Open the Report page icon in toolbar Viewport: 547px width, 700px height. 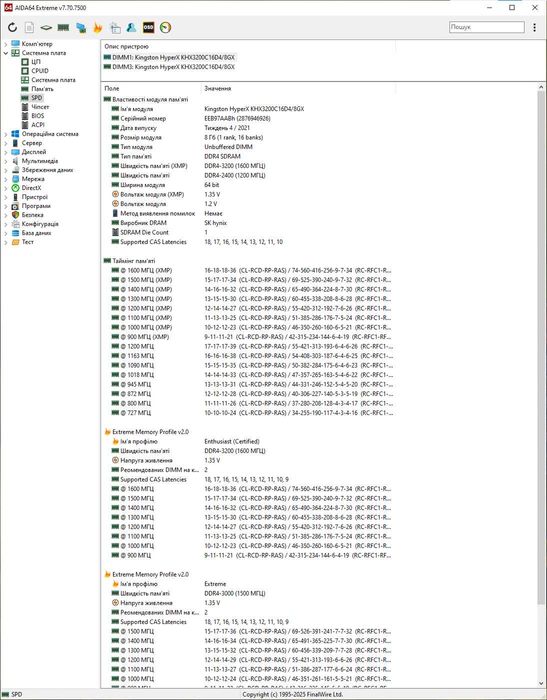[x=29, y=28]
